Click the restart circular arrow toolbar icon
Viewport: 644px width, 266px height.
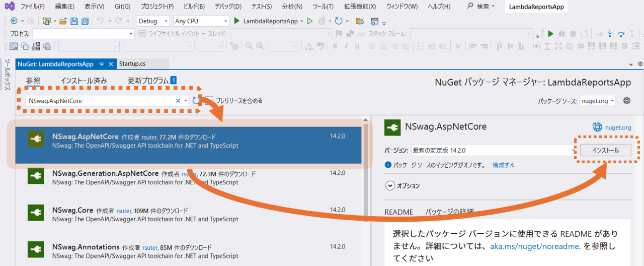[x=339, y=21]
